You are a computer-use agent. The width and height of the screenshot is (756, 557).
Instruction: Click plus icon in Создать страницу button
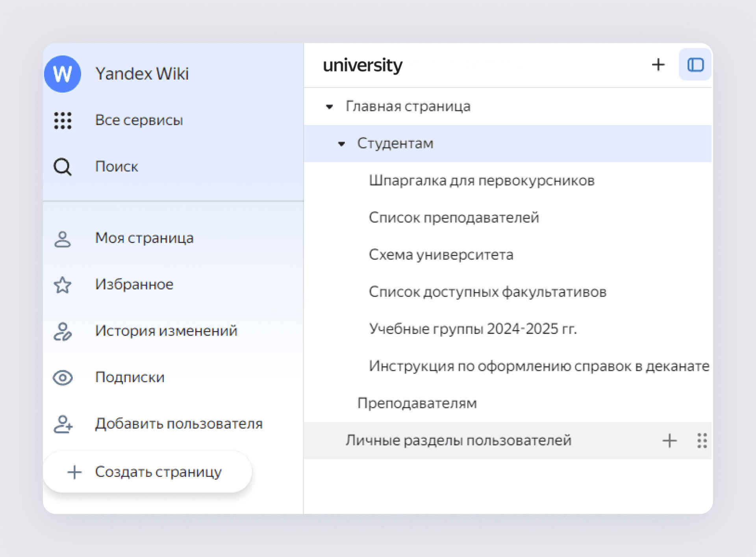click(74, 472)
